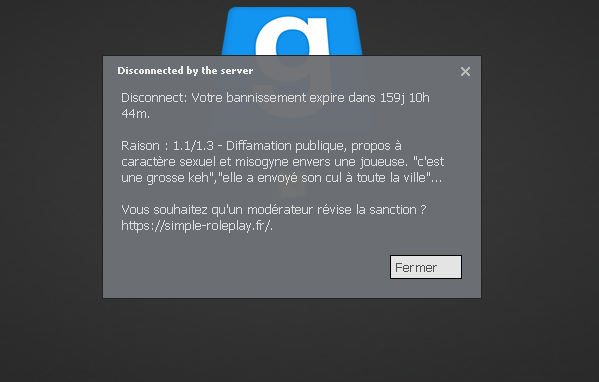Click the blue Garry's Mod logo
Viewport: 599px width, 382px height.
(x=292, y=31)
